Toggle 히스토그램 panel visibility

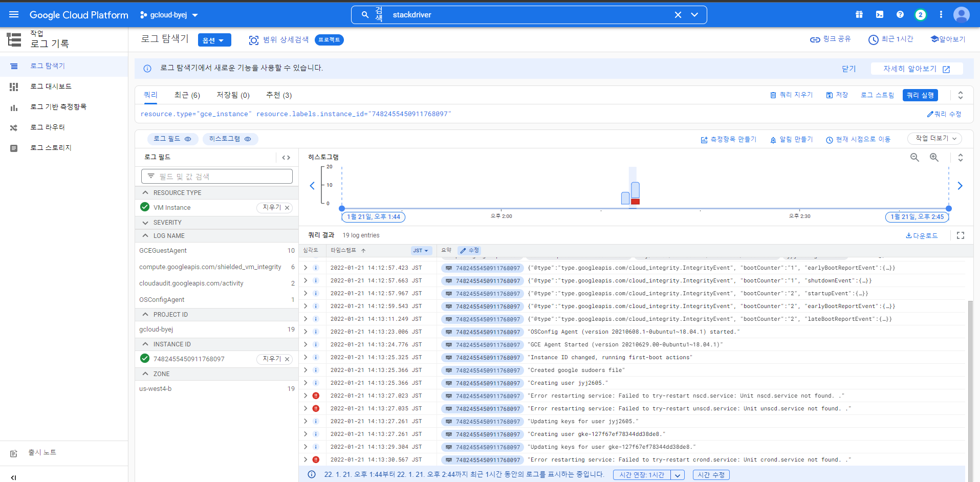230,139
